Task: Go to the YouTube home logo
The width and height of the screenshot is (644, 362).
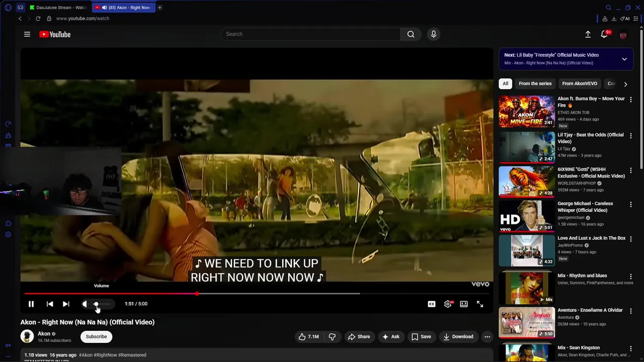Action: coord(55,34)
